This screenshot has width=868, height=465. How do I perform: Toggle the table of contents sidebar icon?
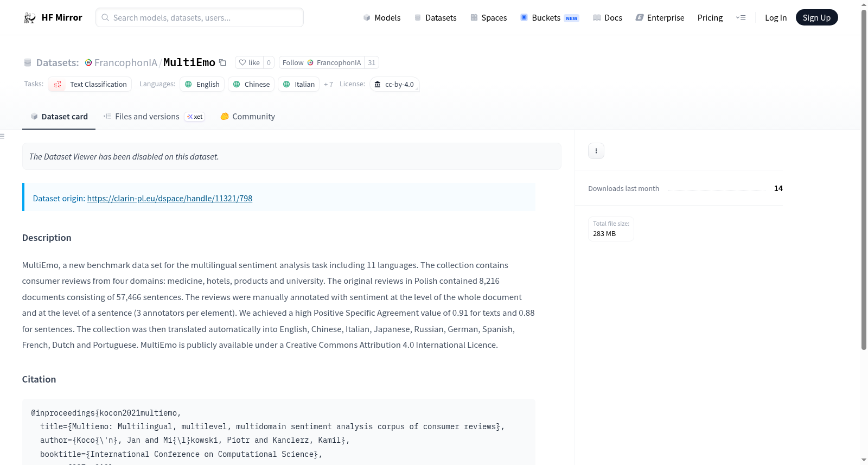click(3, 136)
